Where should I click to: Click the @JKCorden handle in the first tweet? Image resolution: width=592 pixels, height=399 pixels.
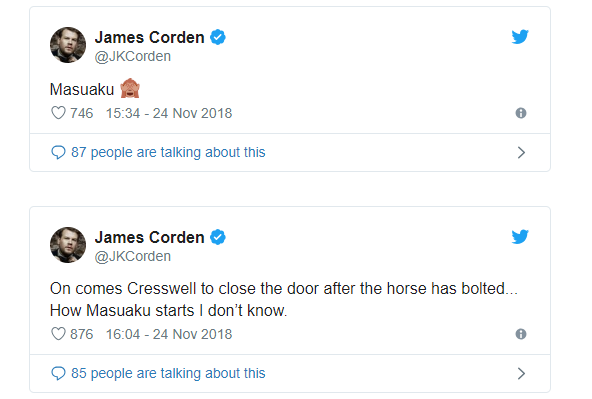coord(133,56)
